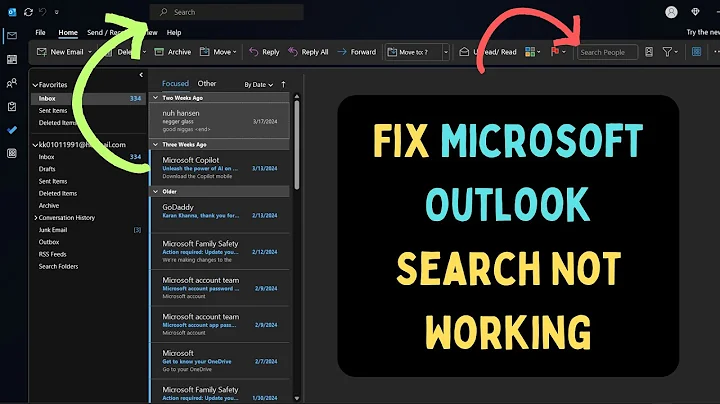Open Mail view in left rail

(x=12, y=36)
